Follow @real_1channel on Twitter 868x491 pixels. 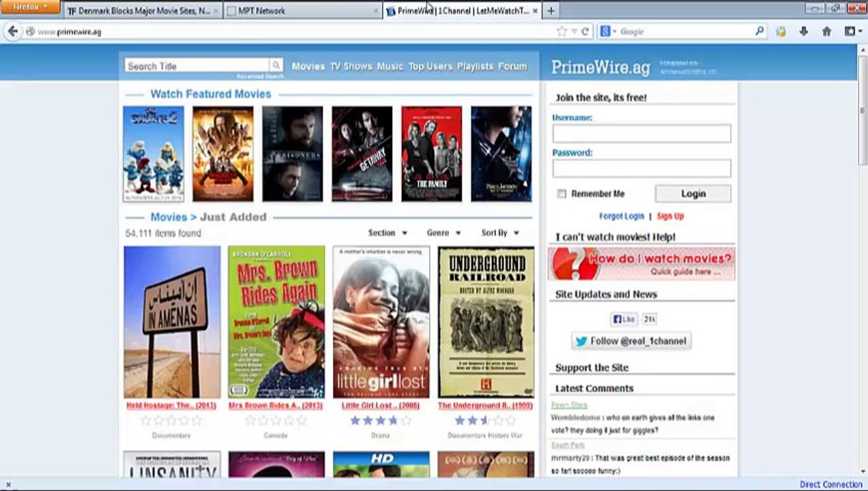tap(631, 341)
